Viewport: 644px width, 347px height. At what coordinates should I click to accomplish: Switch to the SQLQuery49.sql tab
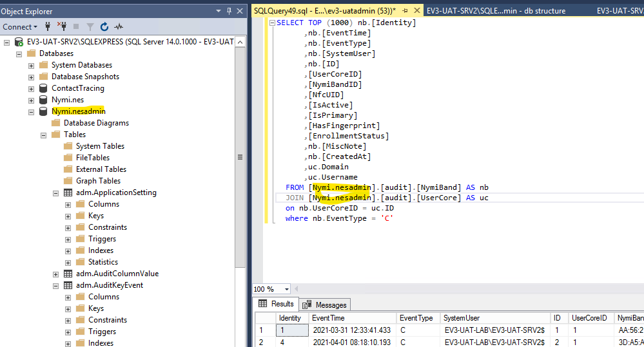click(324, 11)
